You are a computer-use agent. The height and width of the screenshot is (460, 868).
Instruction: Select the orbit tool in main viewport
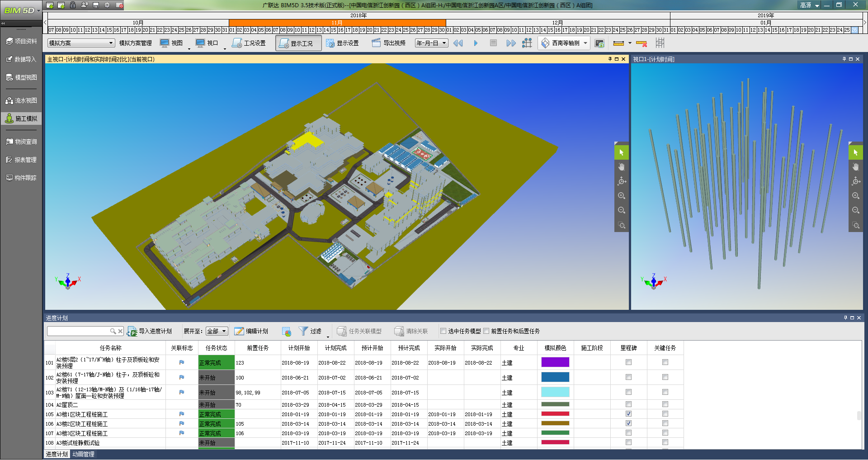coord(622,181)
